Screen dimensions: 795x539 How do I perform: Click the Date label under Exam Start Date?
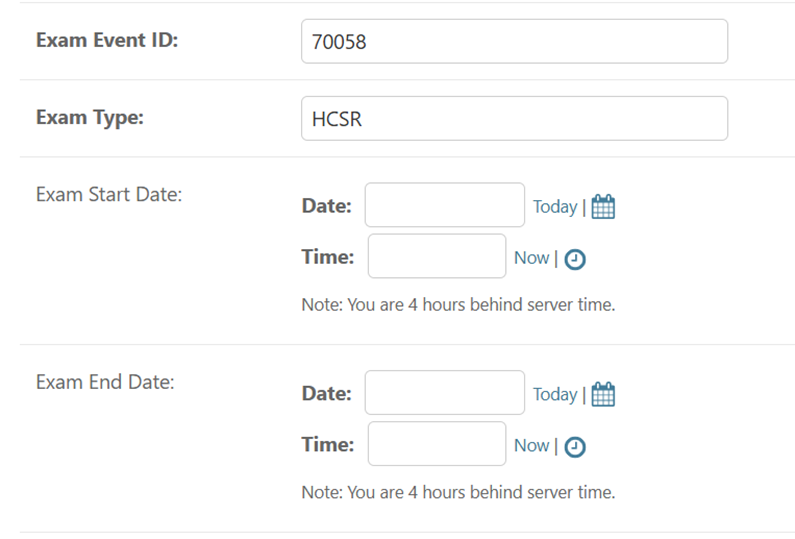pos(327,206)
